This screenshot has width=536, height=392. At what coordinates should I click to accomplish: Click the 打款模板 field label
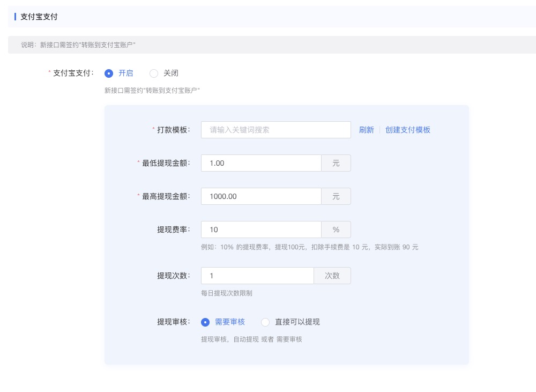(x=173, y=130)
